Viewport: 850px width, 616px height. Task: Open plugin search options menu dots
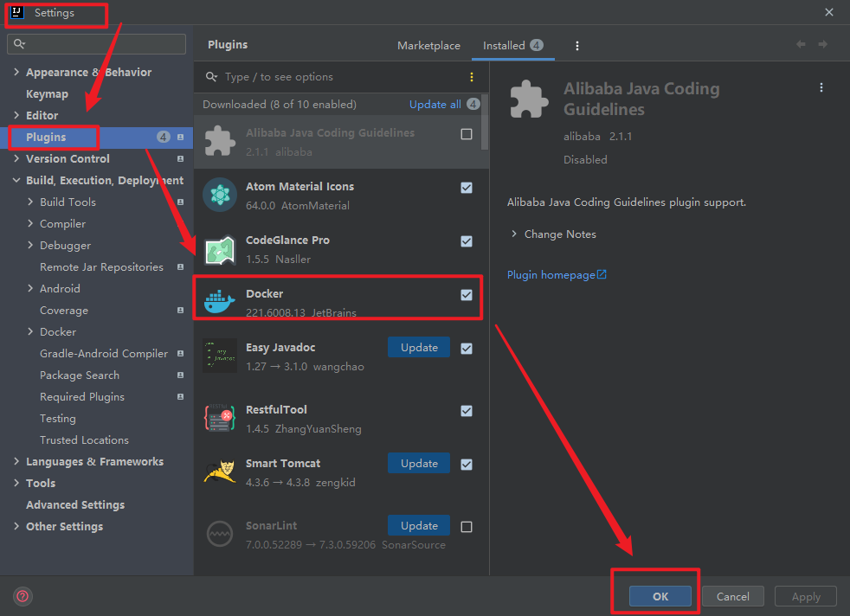tap(472, 77)
